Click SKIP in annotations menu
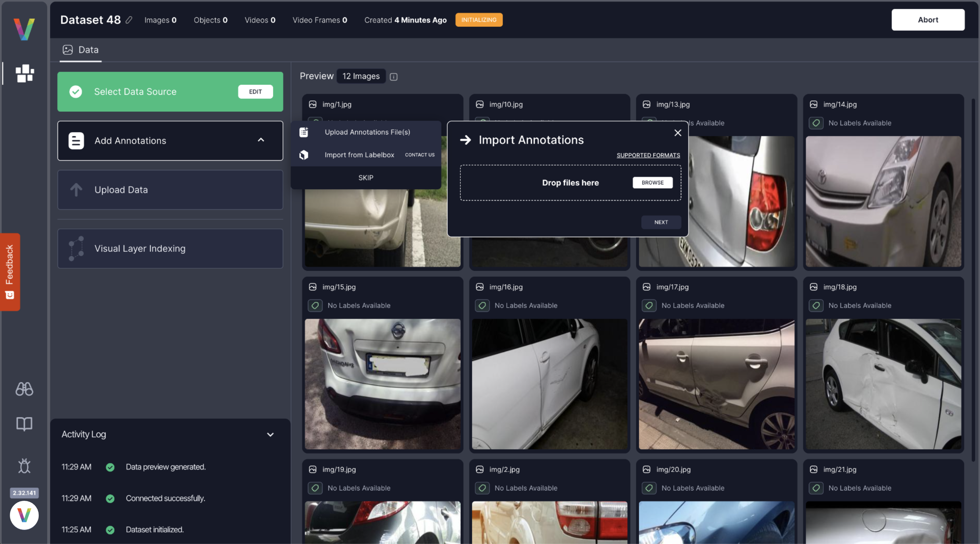 [x=366, y=178]
